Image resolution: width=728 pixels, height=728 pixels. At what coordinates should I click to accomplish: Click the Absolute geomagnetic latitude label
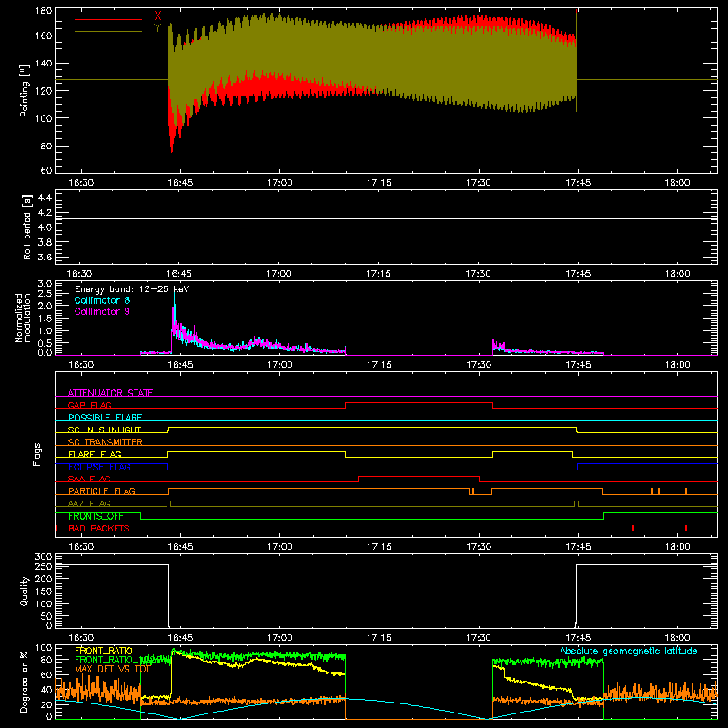pos(629,651)
